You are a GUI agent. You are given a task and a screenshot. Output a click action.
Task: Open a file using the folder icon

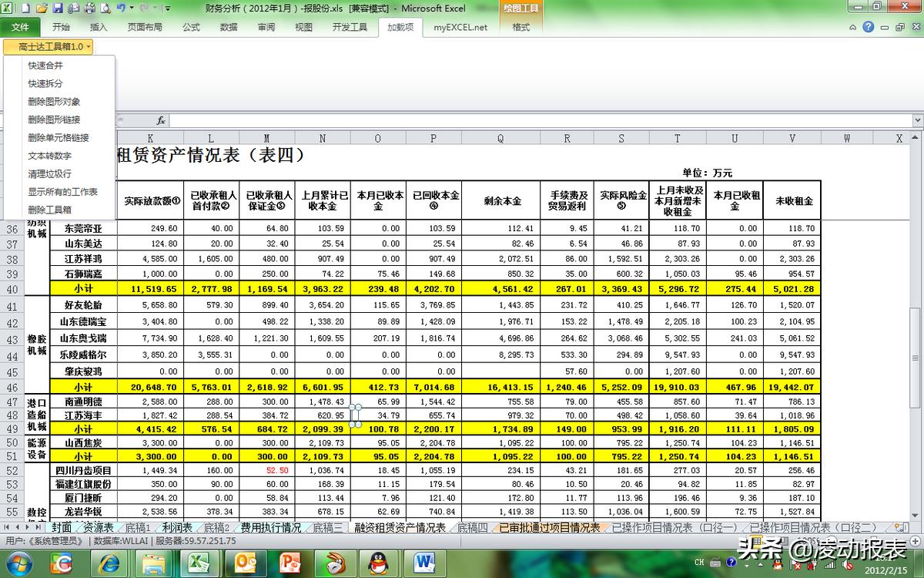pyautogui.click(x=41, y=8)
